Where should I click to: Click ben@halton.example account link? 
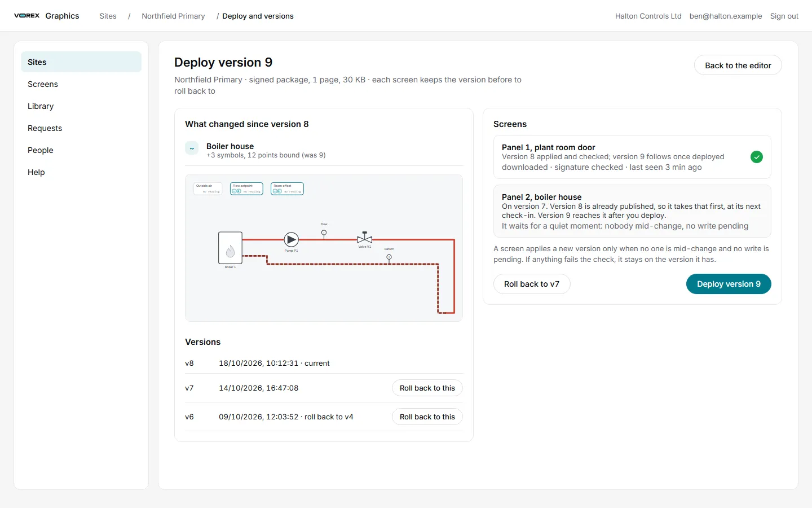point(726,16)
